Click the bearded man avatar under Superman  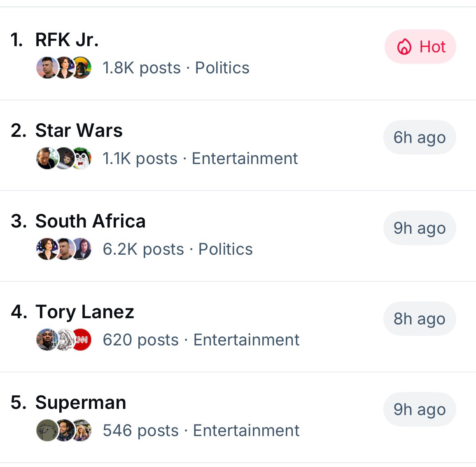64,430
